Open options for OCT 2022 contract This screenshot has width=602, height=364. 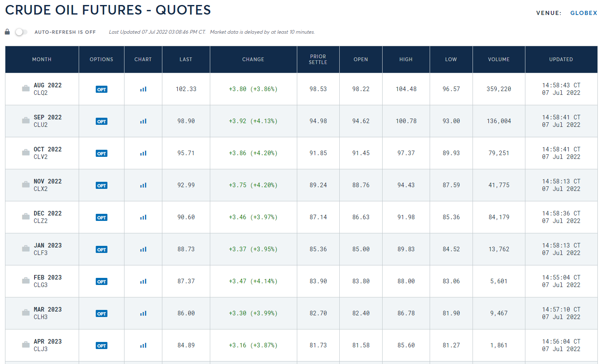pyautogui.click(x=102, y=154)
